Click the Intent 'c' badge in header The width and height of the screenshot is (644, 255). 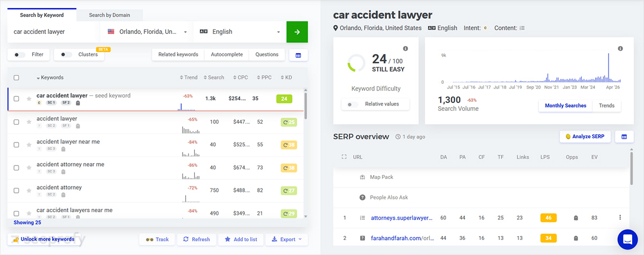pyautogui.click(x=485, y=28)
